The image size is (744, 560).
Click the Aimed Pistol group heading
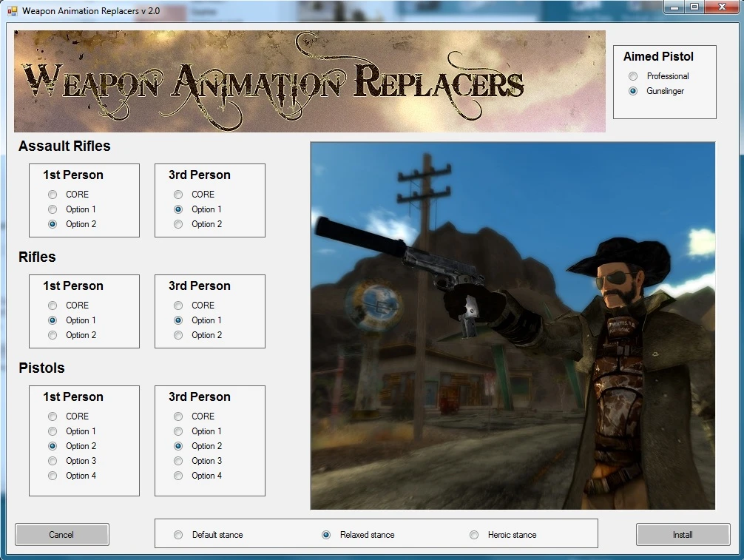pyautogui.click(x=658, y=56)
